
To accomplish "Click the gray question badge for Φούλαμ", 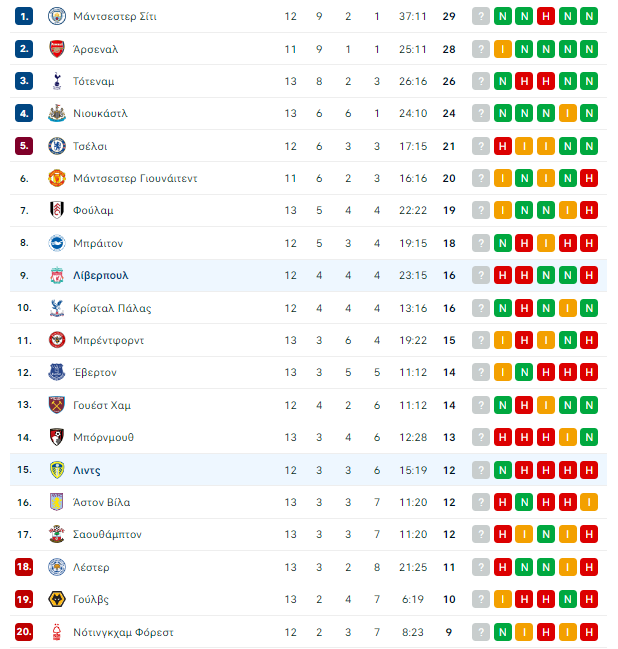I will 481,210.
